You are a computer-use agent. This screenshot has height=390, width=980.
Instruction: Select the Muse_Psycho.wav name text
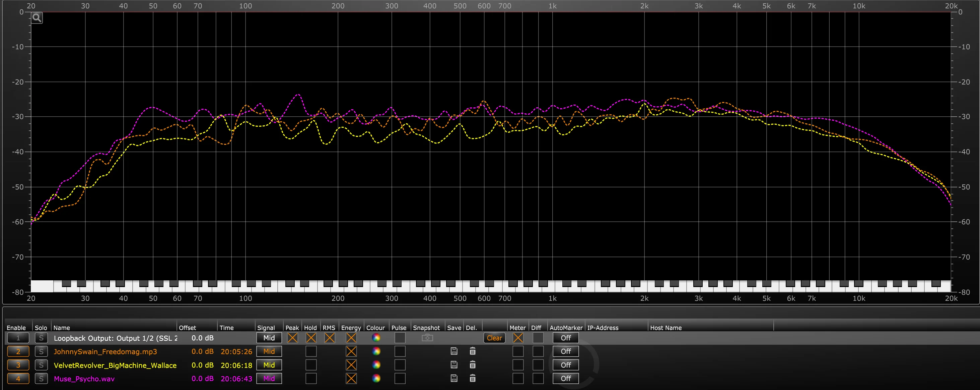tap(84, 379)
